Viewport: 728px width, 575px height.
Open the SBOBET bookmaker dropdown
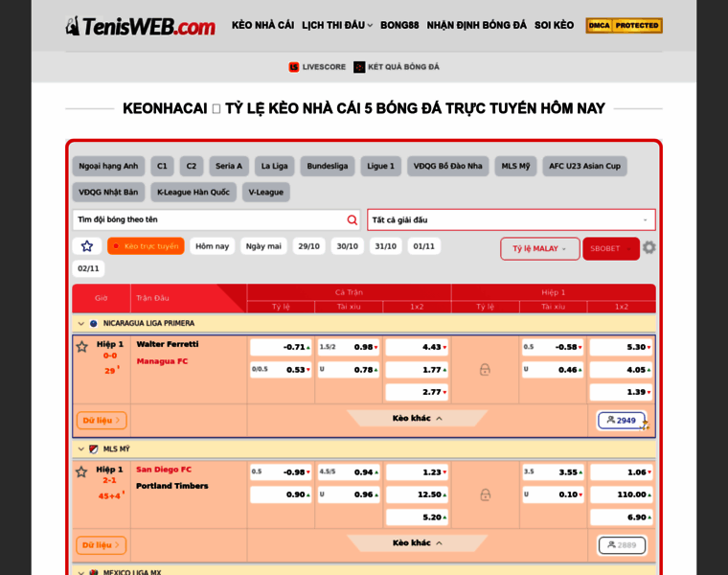(x=611, y=248)
